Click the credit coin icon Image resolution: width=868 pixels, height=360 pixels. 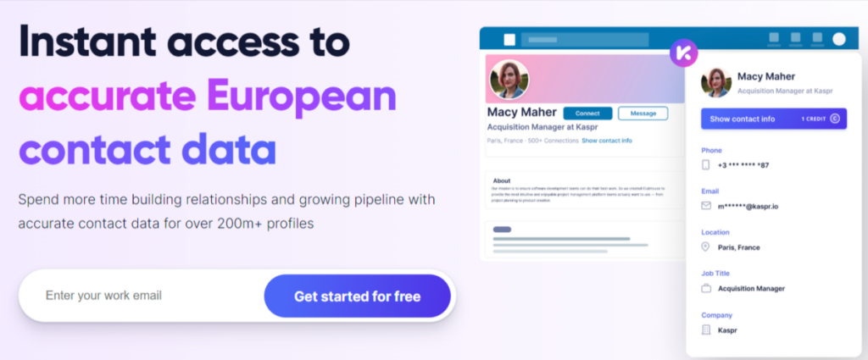tap(834, 119)
